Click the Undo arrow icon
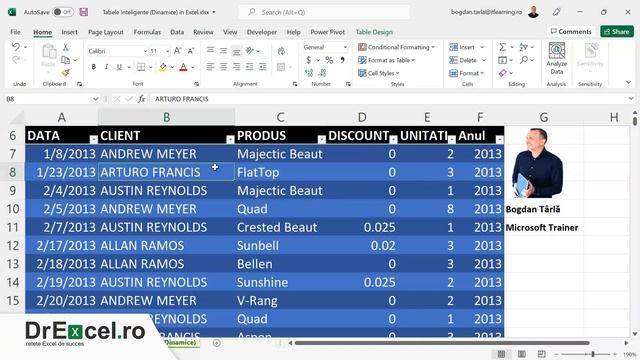Viewport: 640px width, 360px height. (x=16, y=47)
